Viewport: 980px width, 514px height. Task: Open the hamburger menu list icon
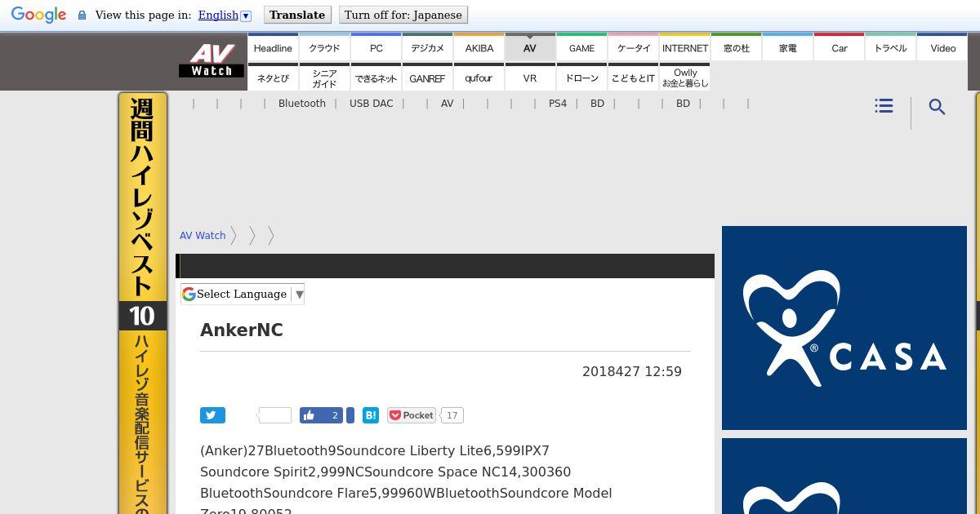click(884, 106)
